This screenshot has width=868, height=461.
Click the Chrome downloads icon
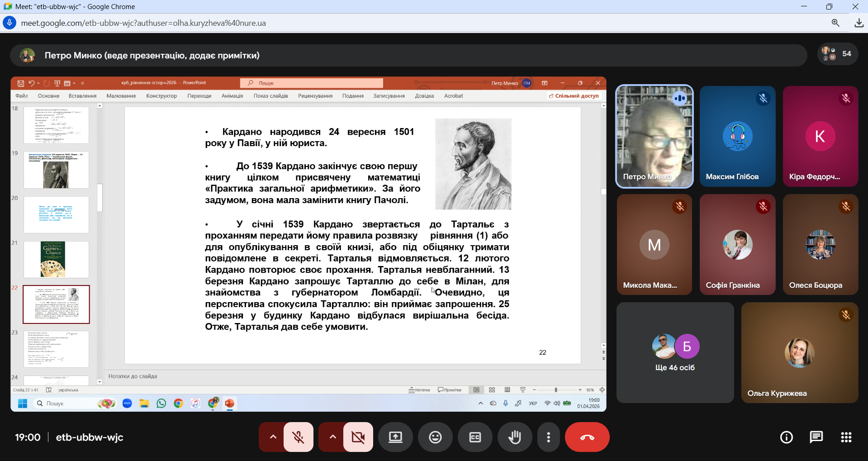click(859, 23)
